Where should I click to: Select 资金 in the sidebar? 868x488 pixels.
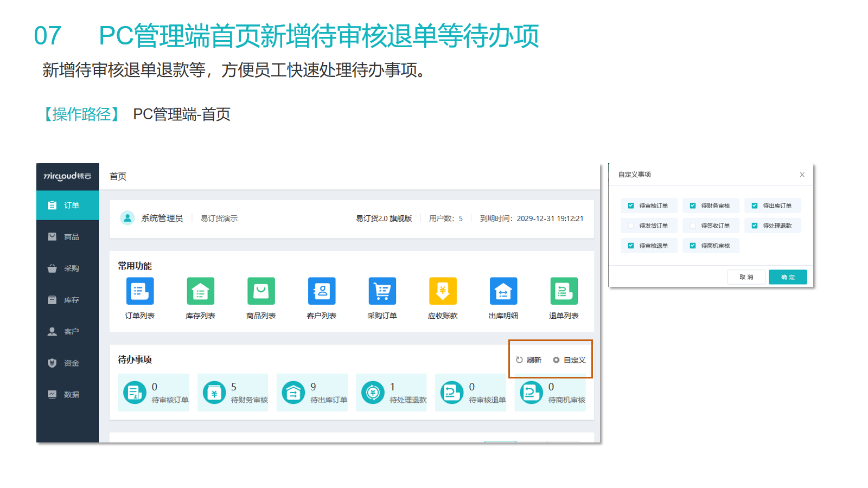pos(68,363)
